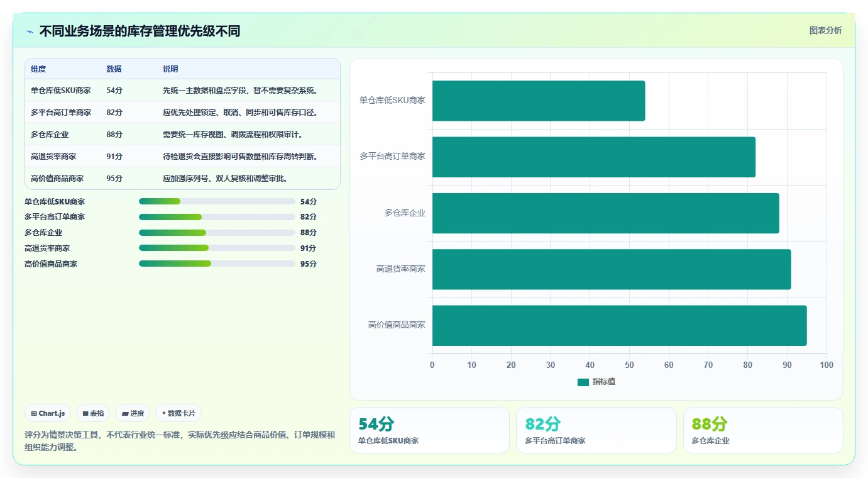
Task: Select the Chart.js tag pill
Action: click(48, 413)
